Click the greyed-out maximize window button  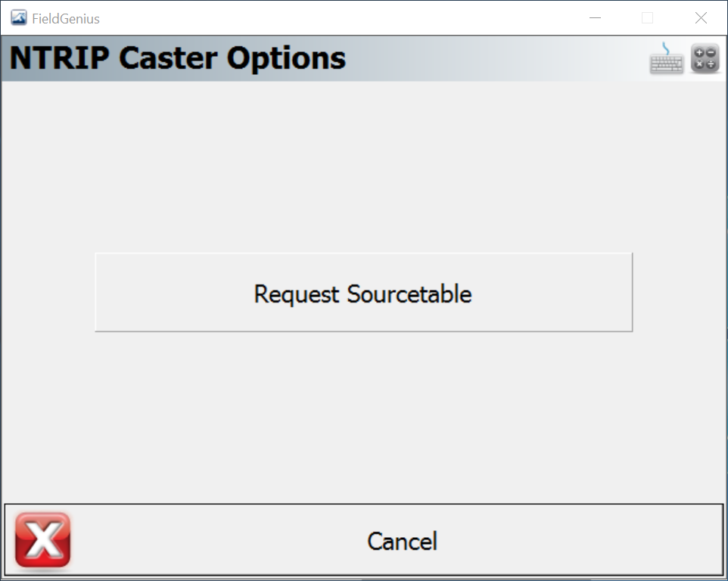[x=647, y=18]
